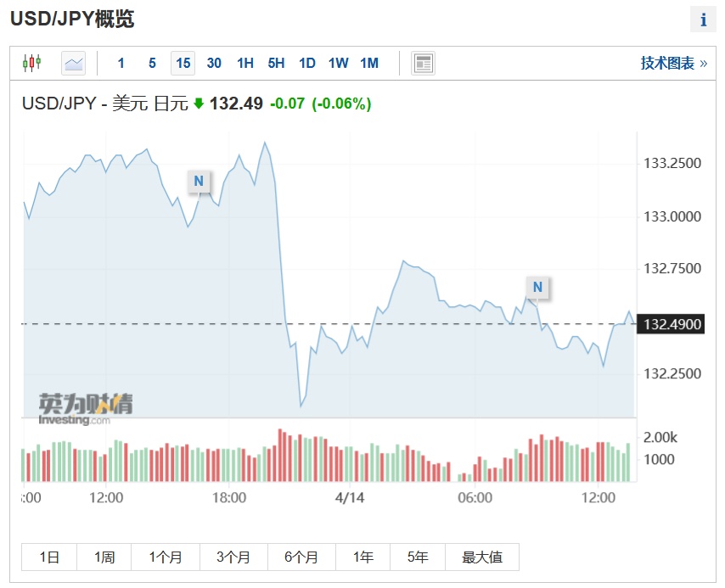Select the 6个月 range

pyautogui.click(x=301, y=557)
